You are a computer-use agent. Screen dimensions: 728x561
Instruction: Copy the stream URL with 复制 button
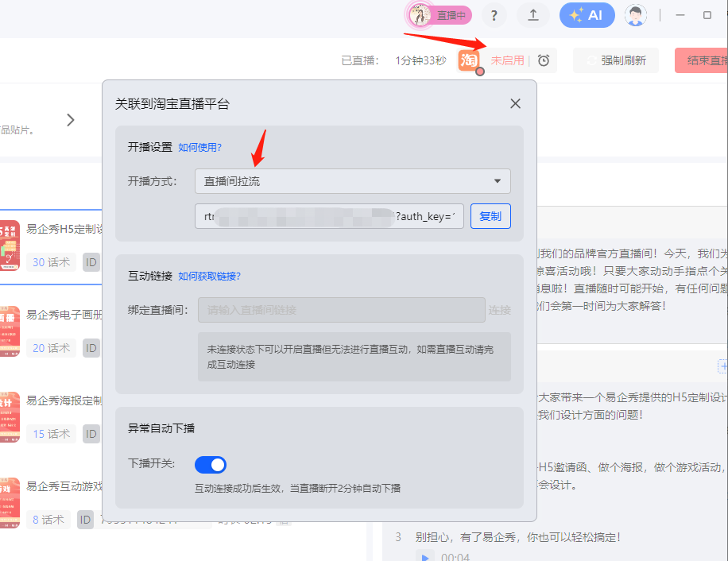(x=490, y=216)
